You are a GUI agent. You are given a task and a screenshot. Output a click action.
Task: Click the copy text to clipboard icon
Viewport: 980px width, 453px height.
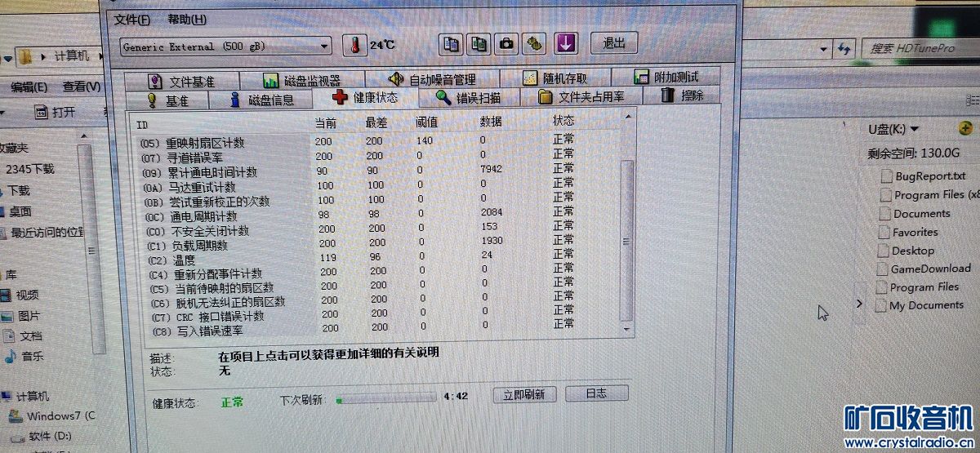pyautogui.click(x=450, y=44)
